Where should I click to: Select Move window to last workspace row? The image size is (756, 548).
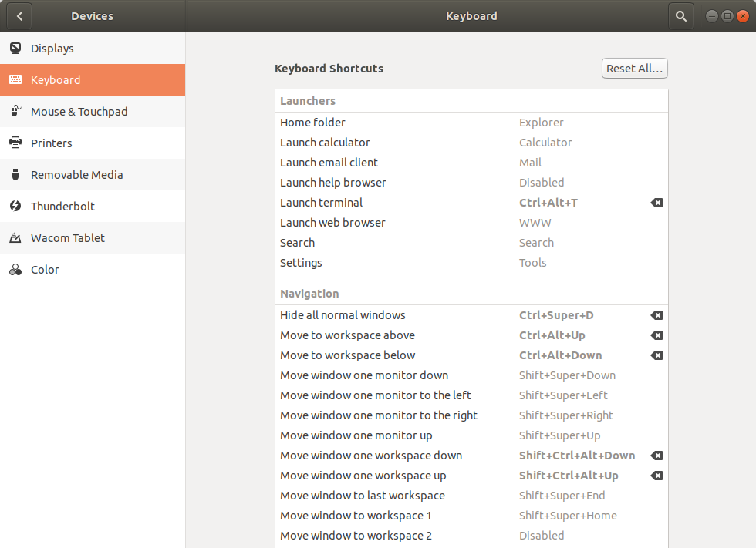471,496
